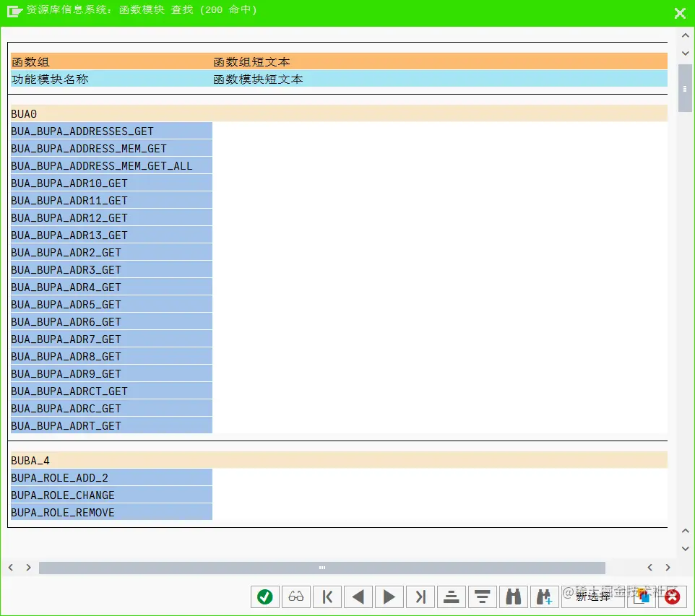Screen dimensions: 695x616
Task: Select the BUA0 function group row
Action: coord(339,113)
